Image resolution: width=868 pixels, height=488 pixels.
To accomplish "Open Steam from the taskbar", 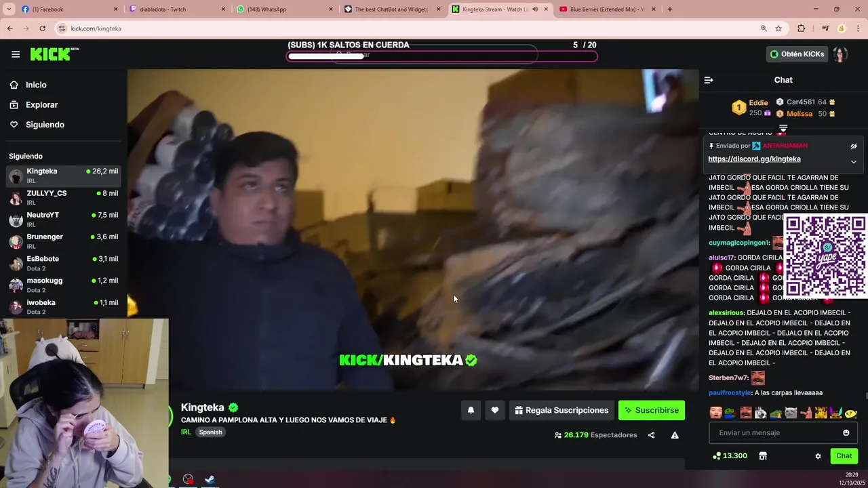I will point(210,479).
